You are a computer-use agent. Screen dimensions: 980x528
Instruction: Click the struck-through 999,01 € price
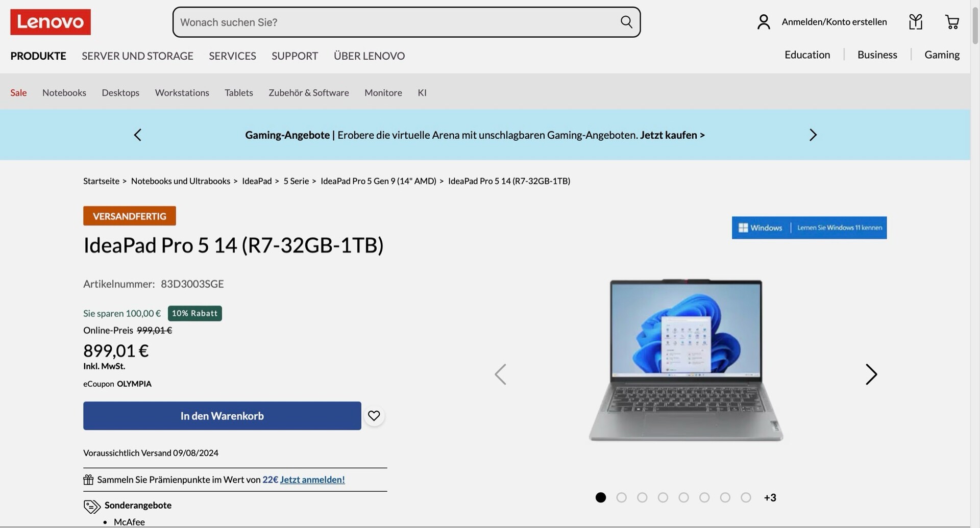tap(154, 331)
